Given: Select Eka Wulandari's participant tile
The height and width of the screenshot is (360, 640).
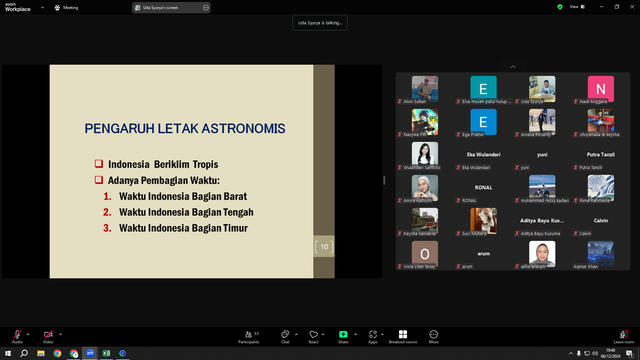Looking at the screenshot, I should tap(483, 156).
